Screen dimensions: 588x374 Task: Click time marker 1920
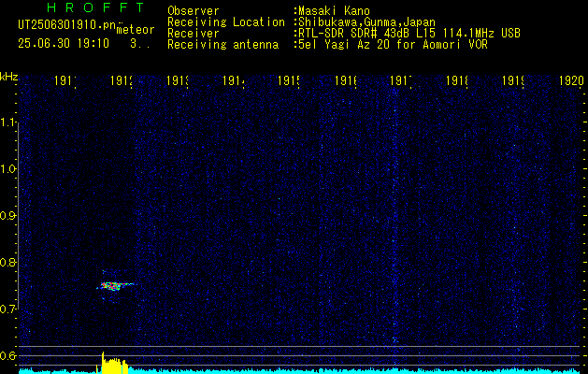[571, 81]
